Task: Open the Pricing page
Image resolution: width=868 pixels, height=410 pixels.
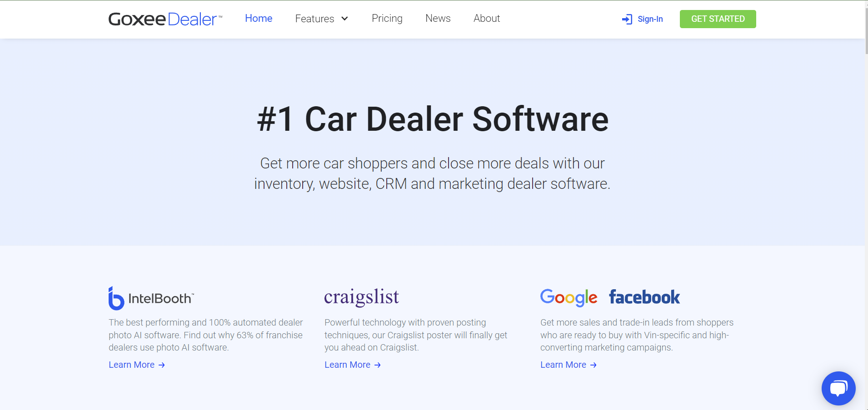Action: [387, 18]
